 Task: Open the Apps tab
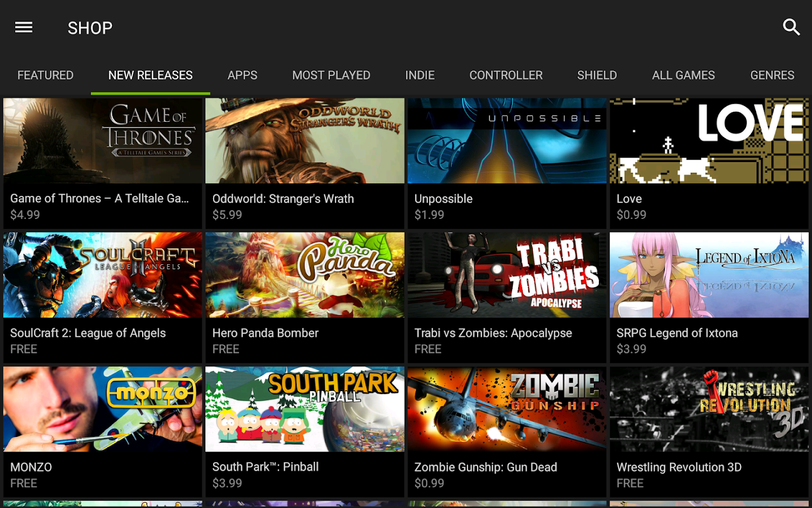(242, 75)
